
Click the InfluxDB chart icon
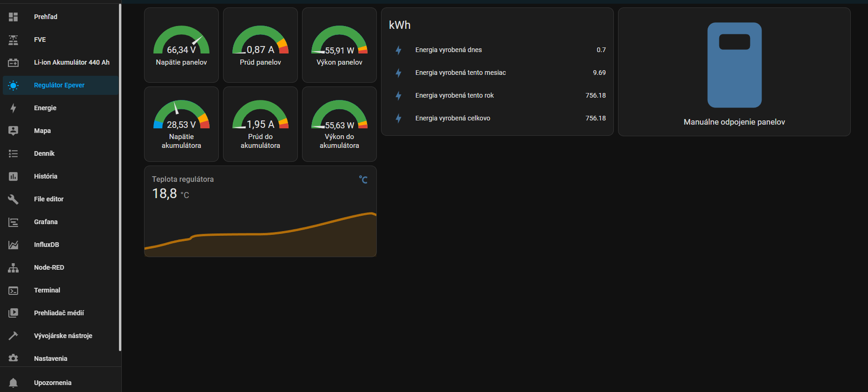pos(13,245)
